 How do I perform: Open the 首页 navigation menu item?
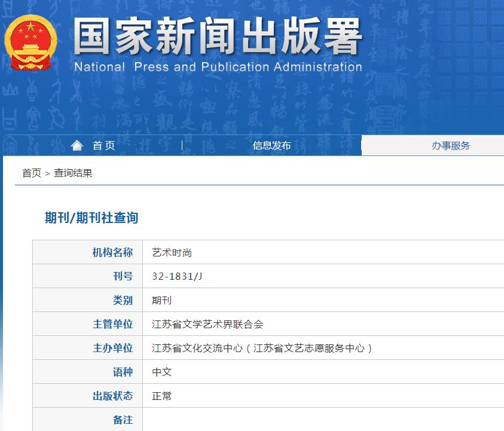point(103,144)
